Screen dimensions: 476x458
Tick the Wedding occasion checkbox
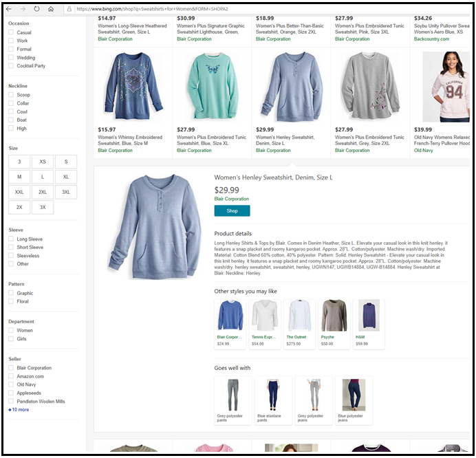11,57
